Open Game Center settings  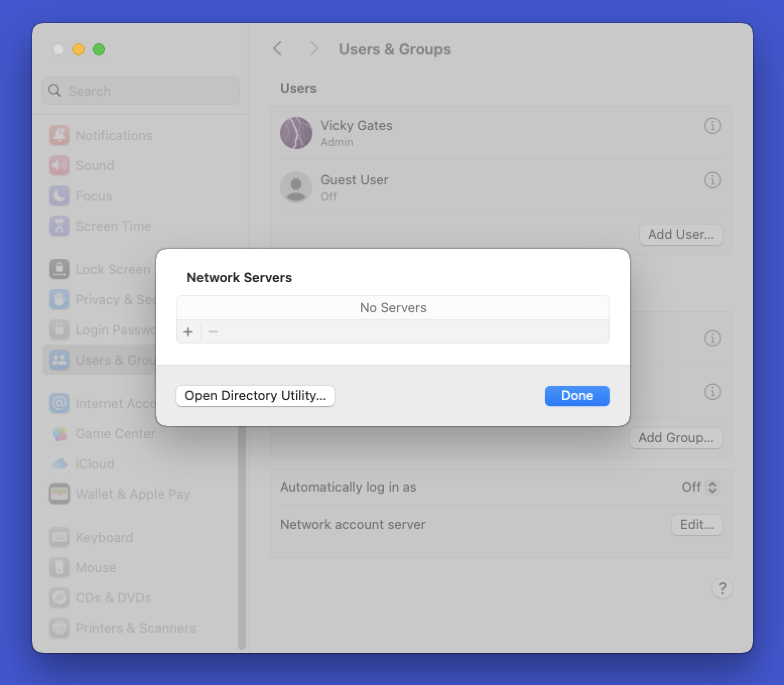click(x=115, y=434)
